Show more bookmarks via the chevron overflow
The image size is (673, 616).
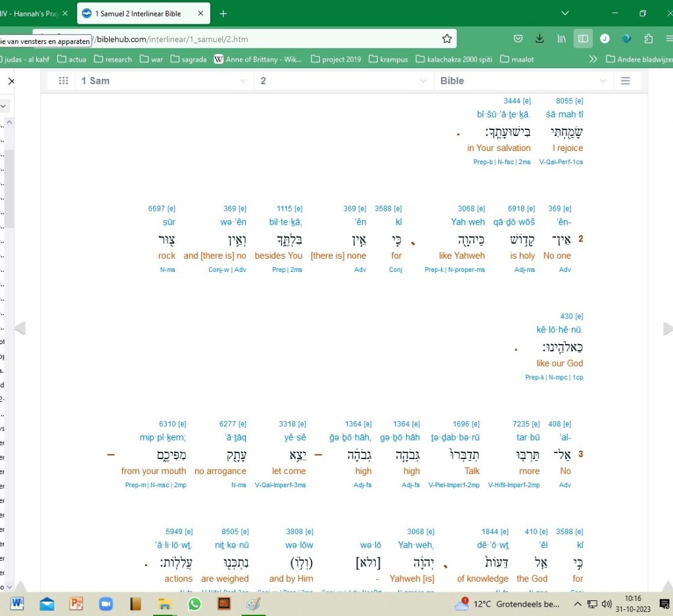[x=593, y=59]
